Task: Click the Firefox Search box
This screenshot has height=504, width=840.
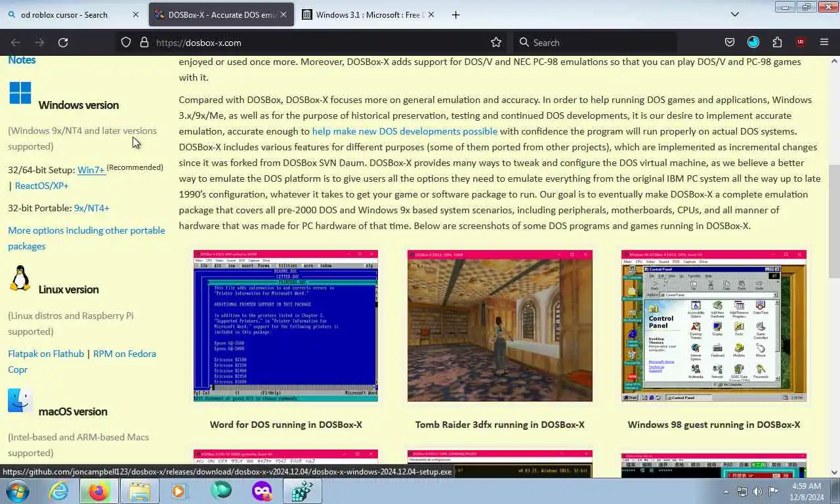Action: (x=594, y=42)
